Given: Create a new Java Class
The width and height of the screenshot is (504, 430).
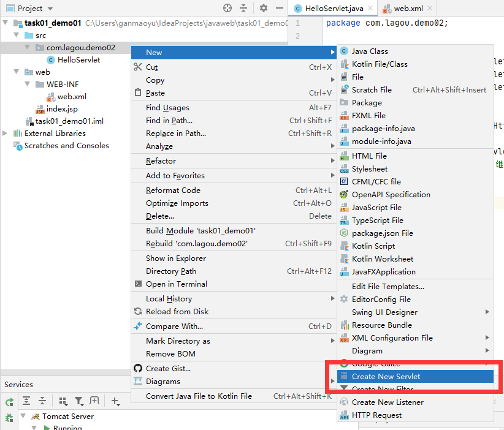Looking at the screenshot, I should click(x=415, y=51).
